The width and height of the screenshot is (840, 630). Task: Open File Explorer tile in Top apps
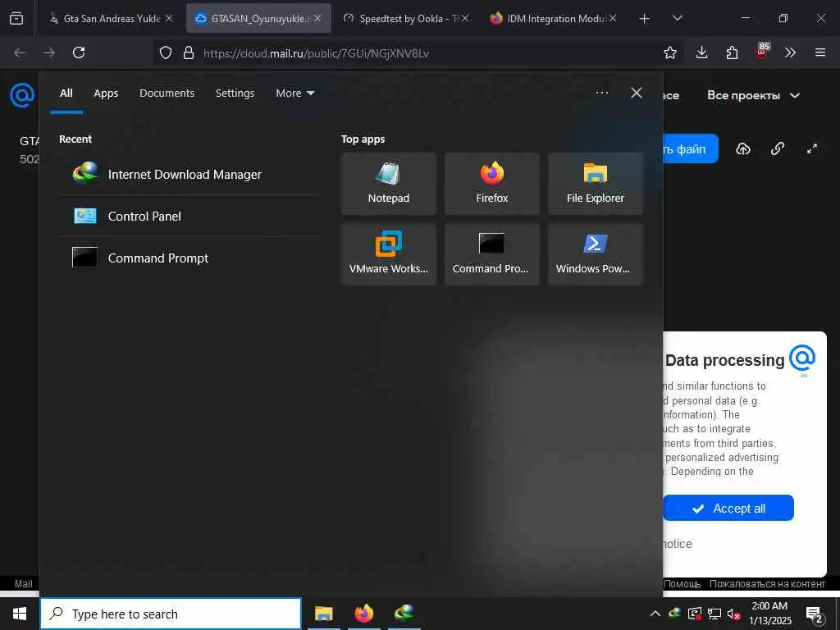(x=596, y=184)
